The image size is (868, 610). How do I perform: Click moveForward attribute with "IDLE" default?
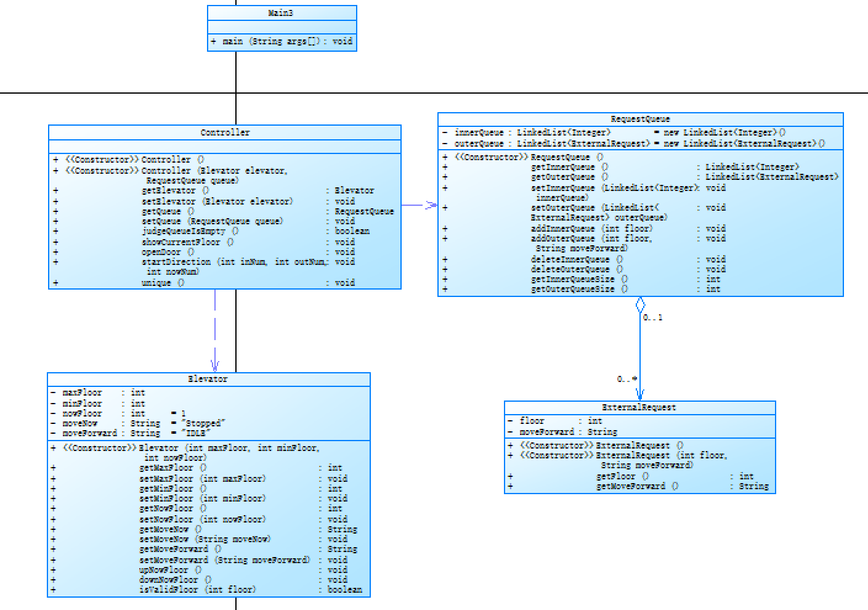132,433
